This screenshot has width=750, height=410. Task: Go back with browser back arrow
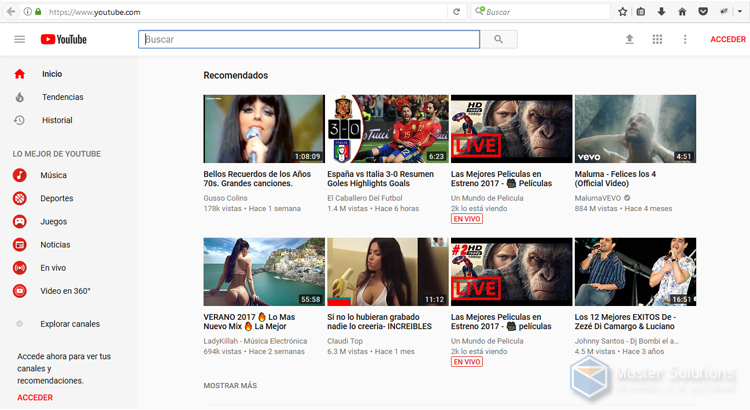pos(11,11)
